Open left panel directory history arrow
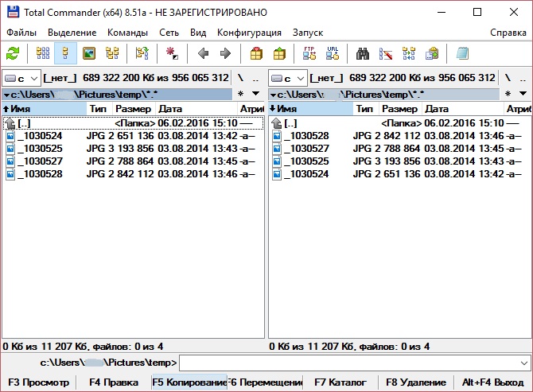Viewport: 533px width, 392px height. [255, 94]
